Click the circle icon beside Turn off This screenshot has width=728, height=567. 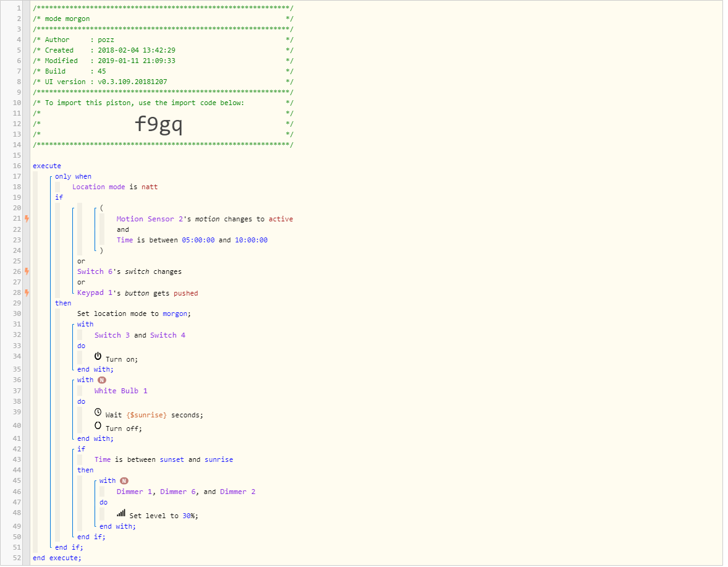(98, 425)
